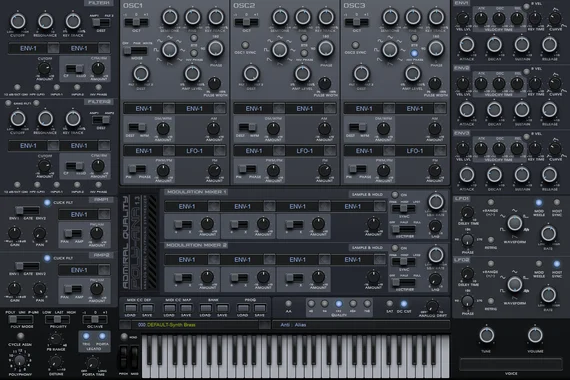This screenshot has height=380, width=570.
Task: Click the master Volume knob
Action: coord(535,335)
